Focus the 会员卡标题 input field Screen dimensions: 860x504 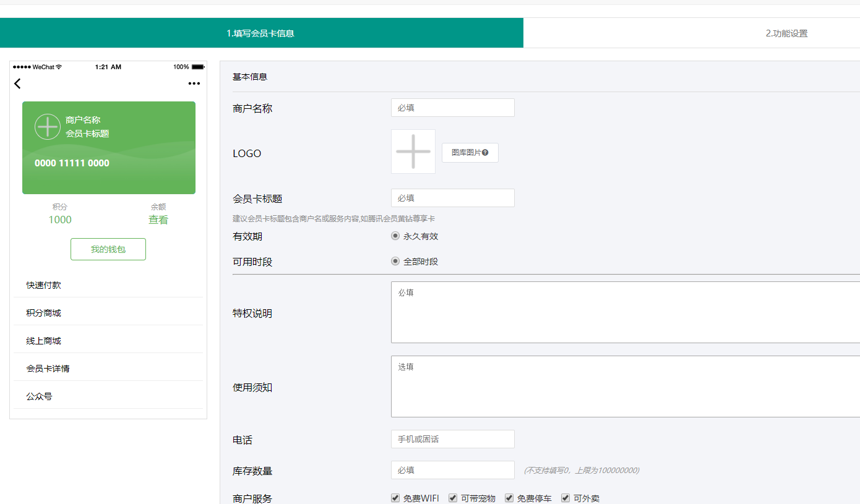[453, 198]
